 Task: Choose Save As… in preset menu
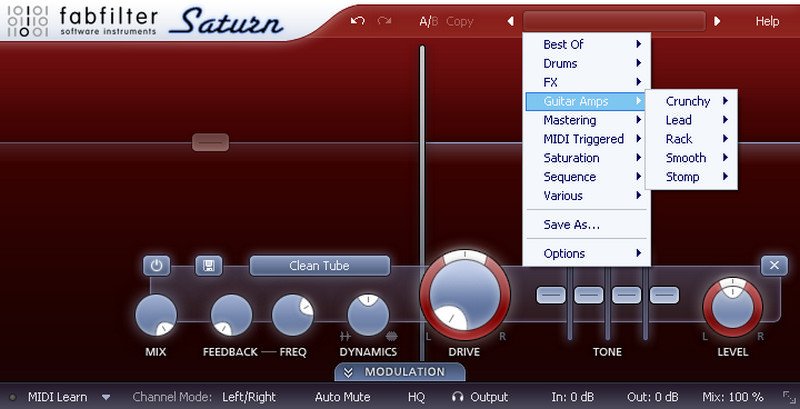571,225
